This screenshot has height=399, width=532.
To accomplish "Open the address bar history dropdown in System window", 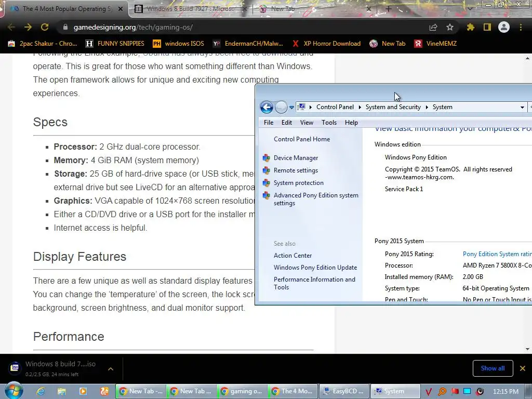I will (x=522, y=107).
